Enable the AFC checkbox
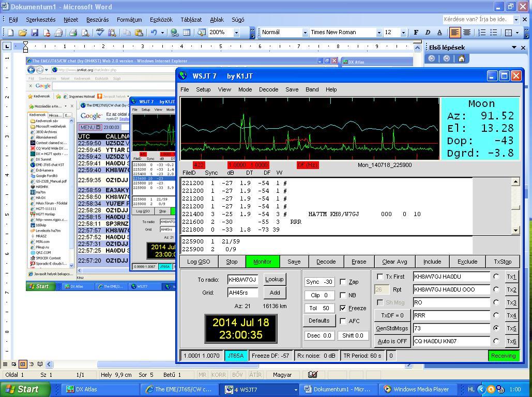 click(x=343, y=321)
